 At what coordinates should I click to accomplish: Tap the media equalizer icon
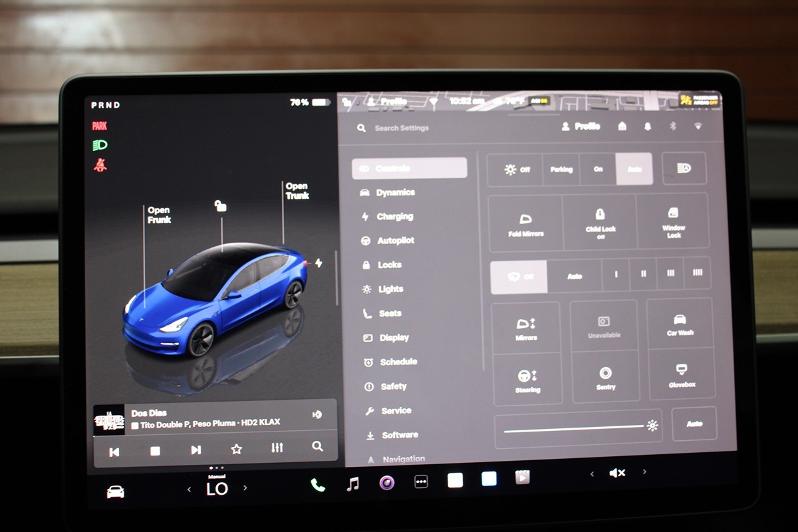point(277,448)
